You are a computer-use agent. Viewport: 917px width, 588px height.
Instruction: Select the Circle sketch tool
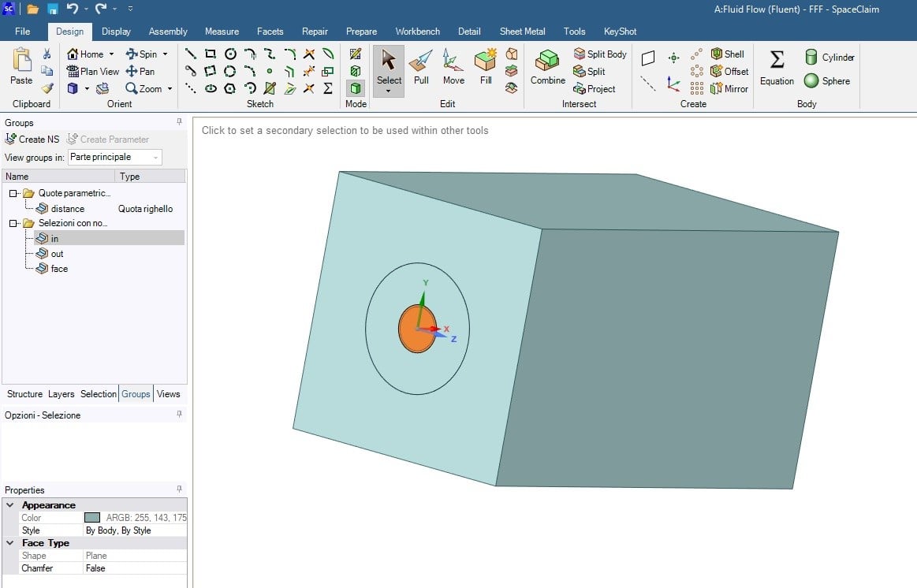230,54
